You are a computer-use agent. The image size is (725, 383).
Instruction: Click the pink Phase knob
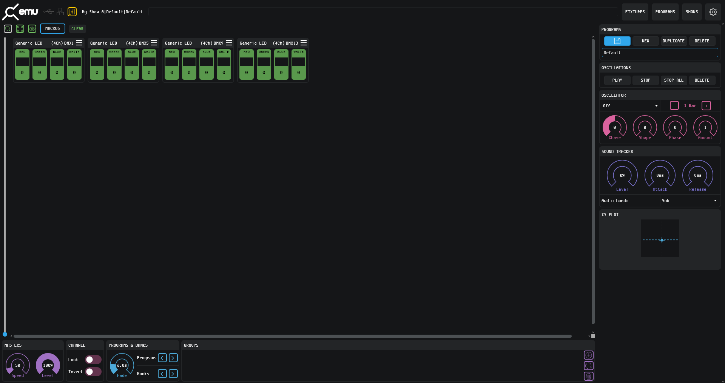(x=675, y=127)
